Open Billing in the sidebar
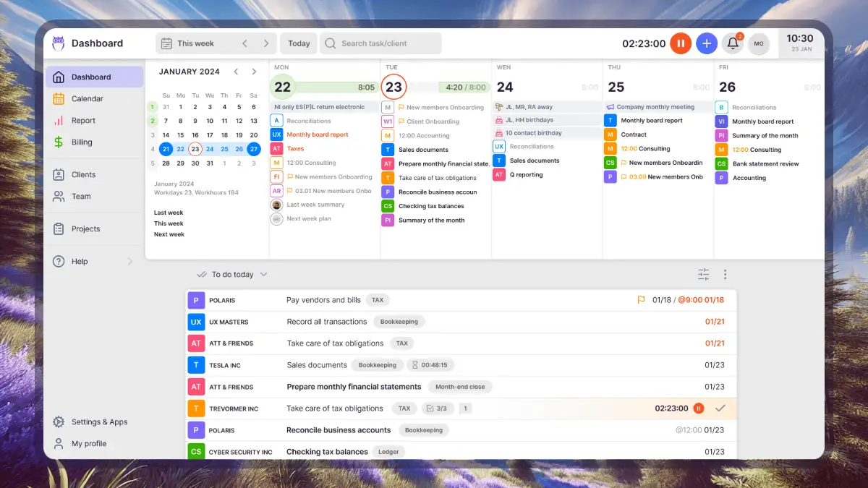 click(81, 142)
